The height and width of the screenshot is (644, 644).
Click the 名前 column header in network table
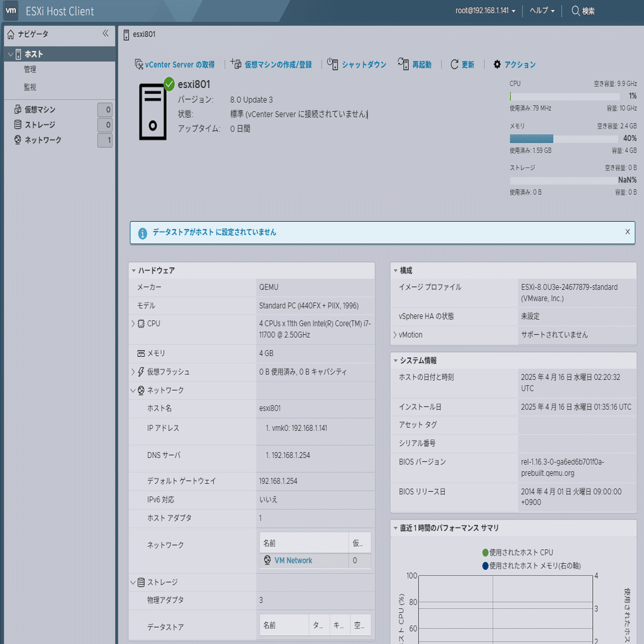pyautogui.click(x=304, y=543)
